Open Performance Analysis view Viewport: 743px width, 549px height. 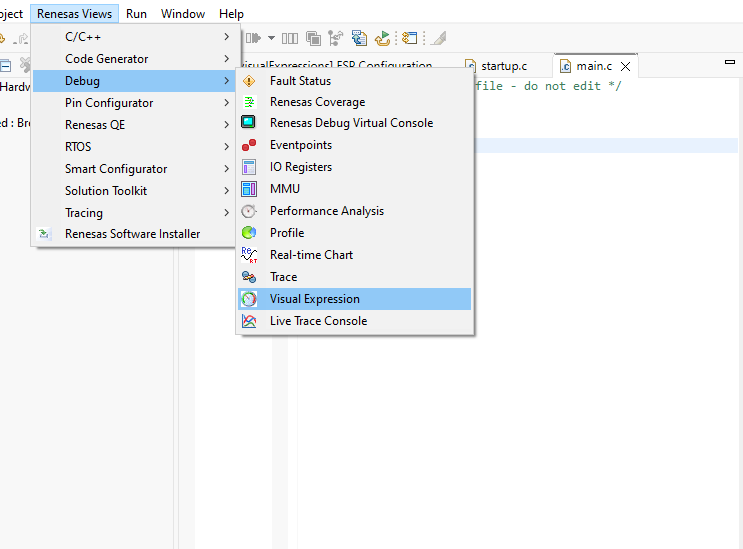(354, 211)
